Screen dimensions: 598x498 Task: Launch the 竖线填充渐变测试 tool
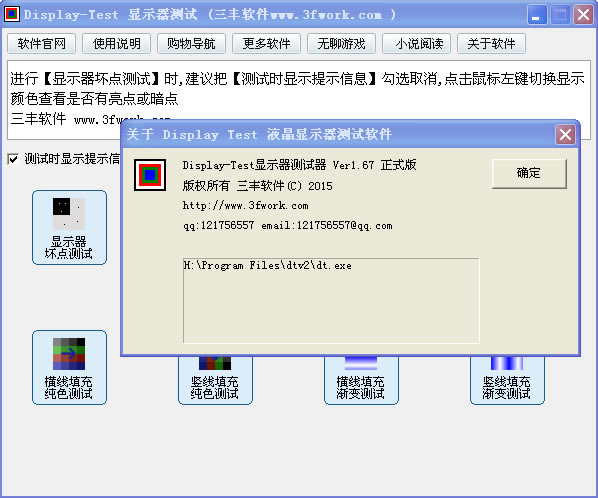(x=507, y=381)
